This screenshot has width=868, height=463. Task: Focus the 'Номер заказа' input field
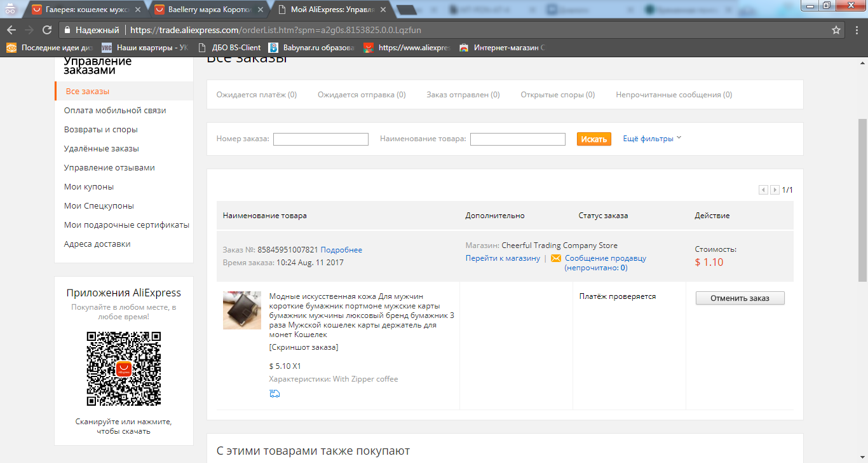[x=321, y=139]
